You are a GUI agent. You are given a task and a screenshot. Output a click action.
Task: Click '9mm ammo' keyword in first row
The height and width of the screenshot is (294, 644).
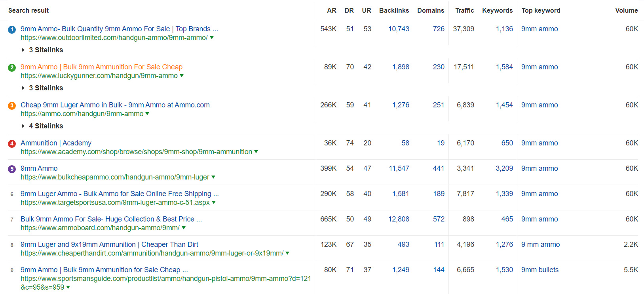540,29
